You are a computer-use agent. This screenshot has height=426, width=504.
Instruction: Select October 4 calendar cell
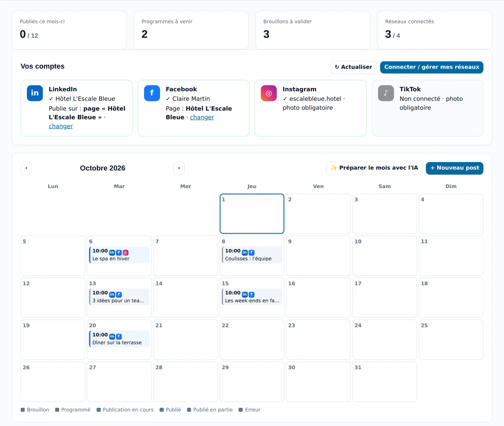coord(451,214)
